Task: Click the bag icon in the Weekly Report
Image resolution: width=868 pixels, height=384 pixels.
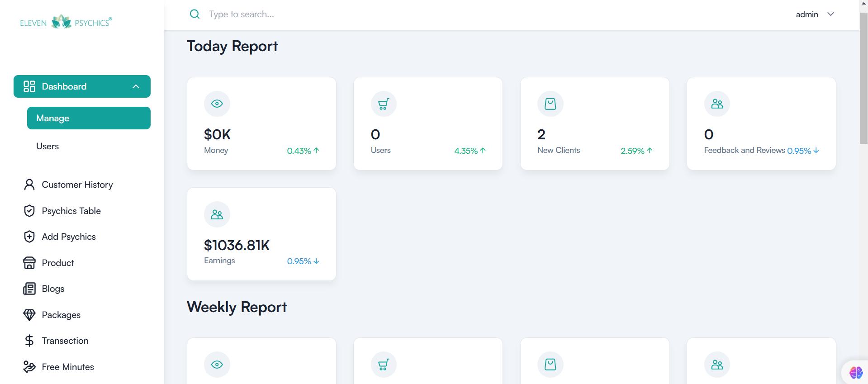Action: (x=550, y=365)
